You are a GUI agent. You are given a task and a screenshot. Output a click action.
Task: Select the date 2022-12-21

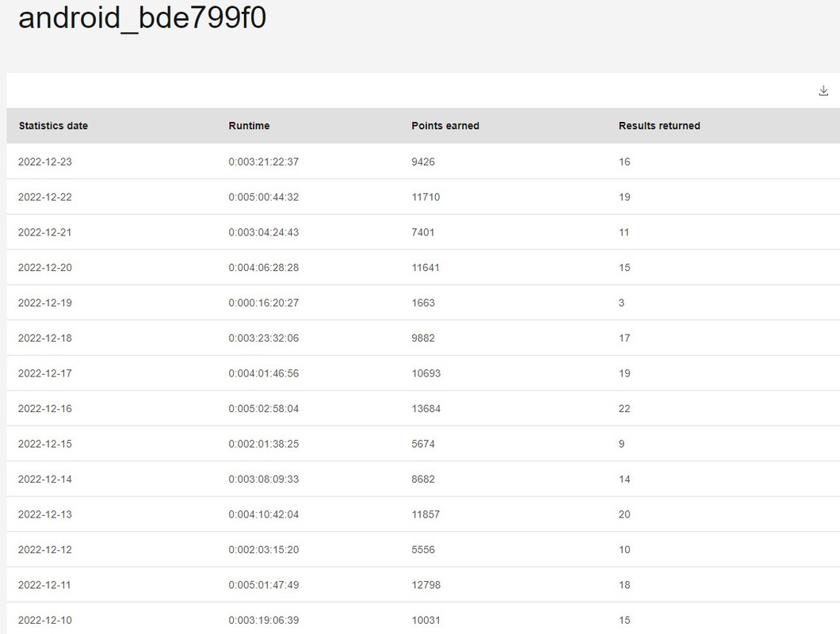click(45, 232)
